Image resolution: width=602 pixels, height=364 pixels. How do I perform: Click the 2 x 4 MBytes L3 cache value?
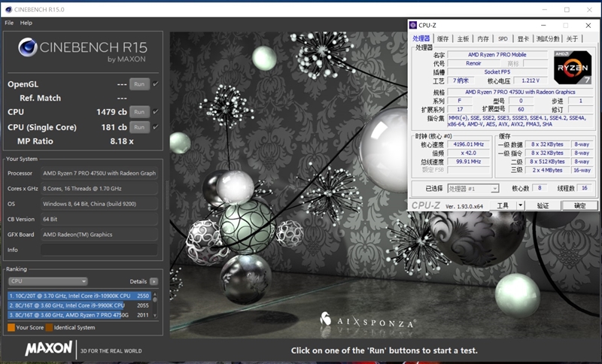pos(547,170)
